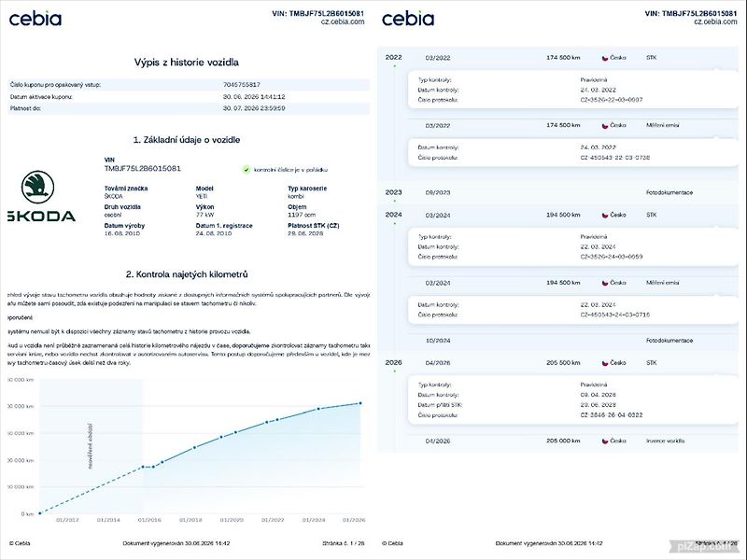Click Czech flag in 04/2026 Inzerce vozidla row
Screen dimensions: 747x560
point(605,441)
